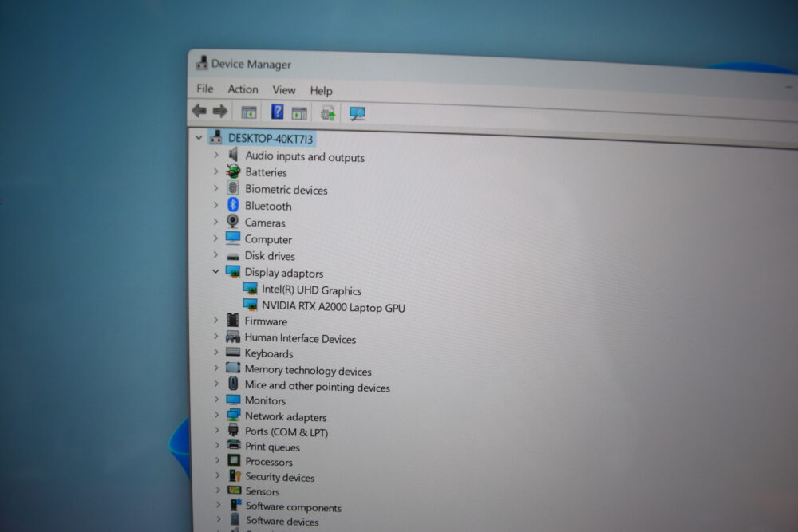The height and width of the screenshot is (532, 798).
Task: Click the Audio inputs and outputs speaker icon
Action: [x=233, y=154]
